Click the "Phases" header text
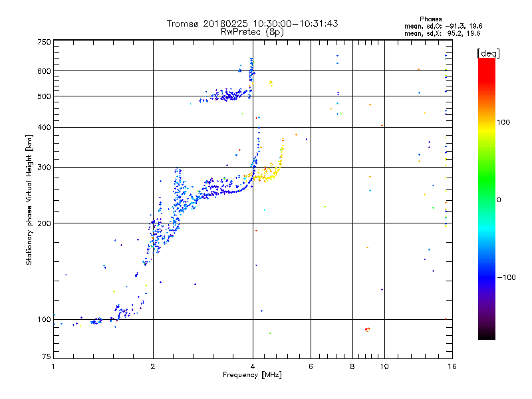The height and width of the screenshot is (399, 532). click(430, 19)
